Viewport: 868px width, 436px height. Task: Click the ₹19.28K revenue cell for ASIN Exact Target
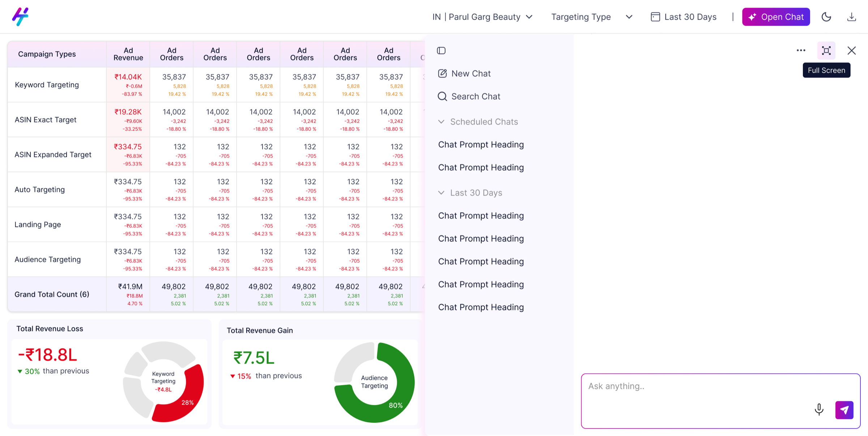128,120
